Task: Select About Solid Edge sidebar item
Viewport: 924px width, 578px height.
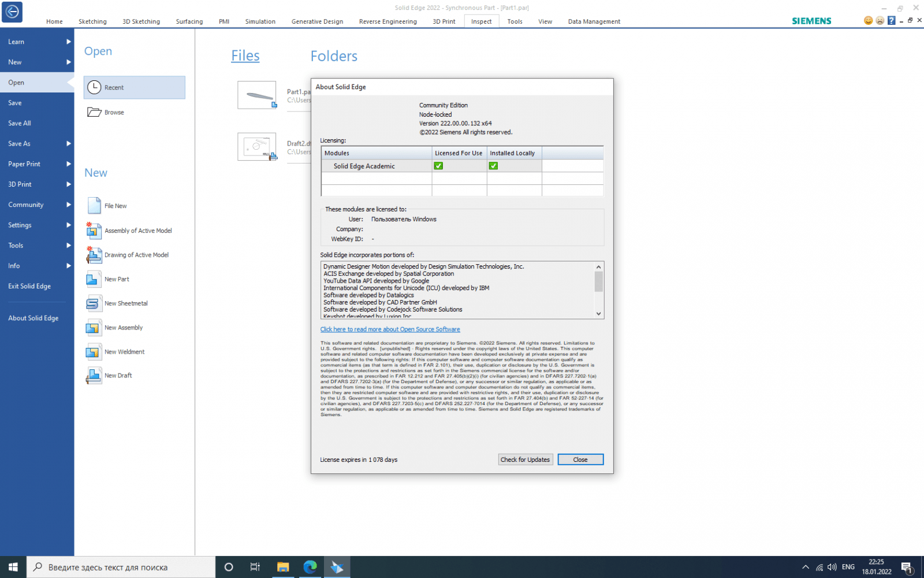Action: [x=33, y=318]
